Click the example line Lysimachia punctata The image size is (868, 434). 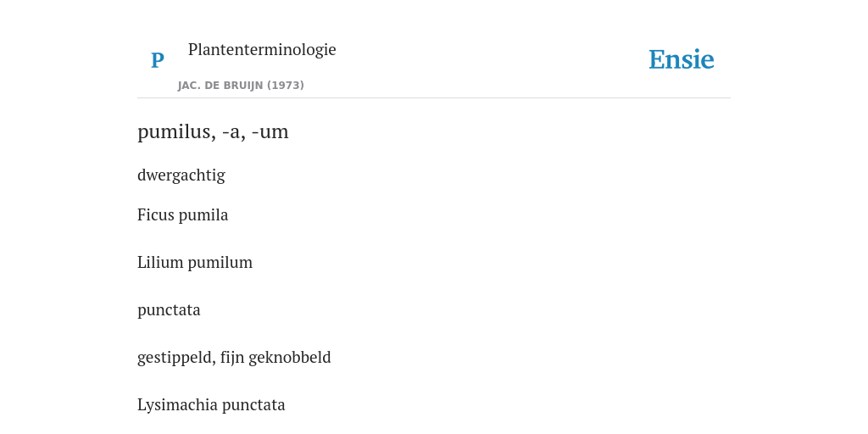coord(211,405)
